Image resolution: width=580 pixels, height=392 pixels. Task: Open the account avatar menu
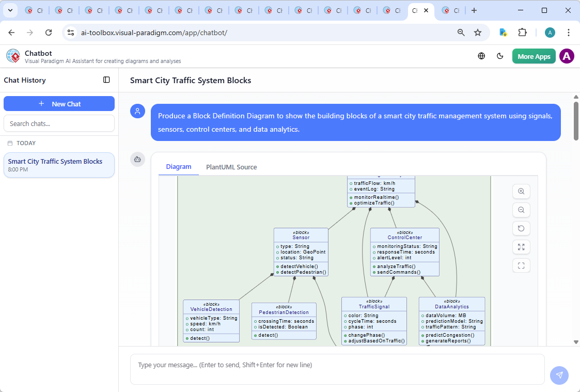click(x=567, y=56)
